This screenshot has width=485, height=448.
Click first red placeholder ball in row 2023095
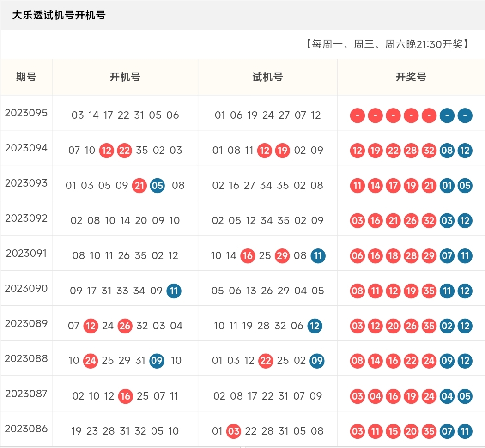coord(357,115)
